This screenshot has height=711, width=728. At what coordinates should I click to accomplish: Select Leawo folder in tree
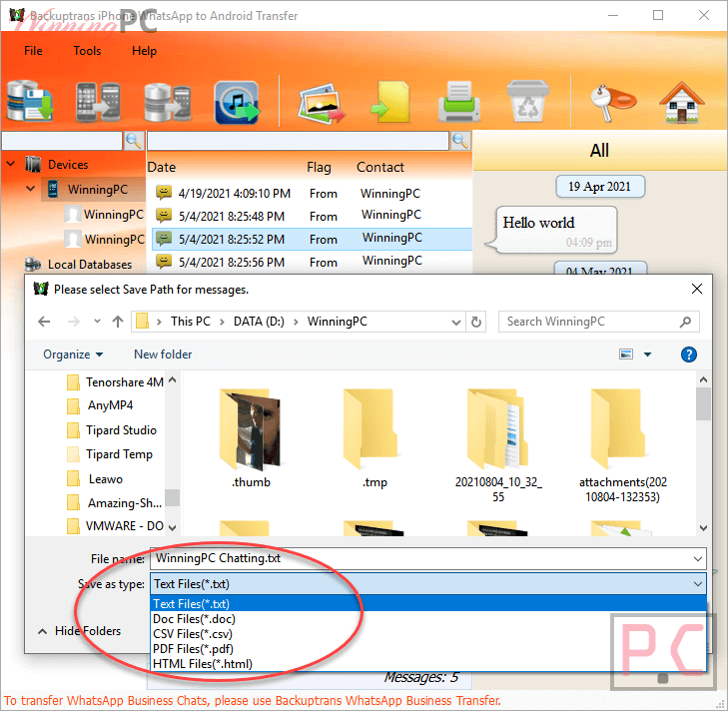click(95, 478)
